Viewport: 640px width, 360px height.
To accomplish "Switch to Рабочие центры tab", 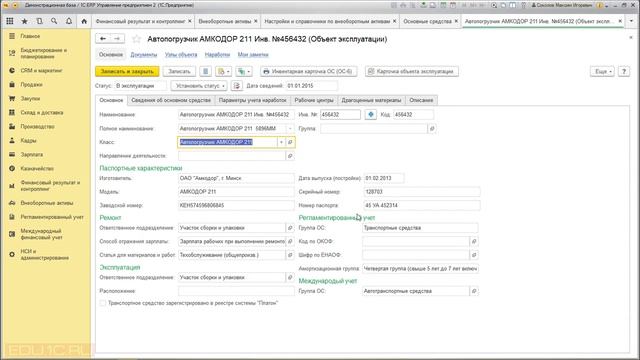I will coord(314,100).
